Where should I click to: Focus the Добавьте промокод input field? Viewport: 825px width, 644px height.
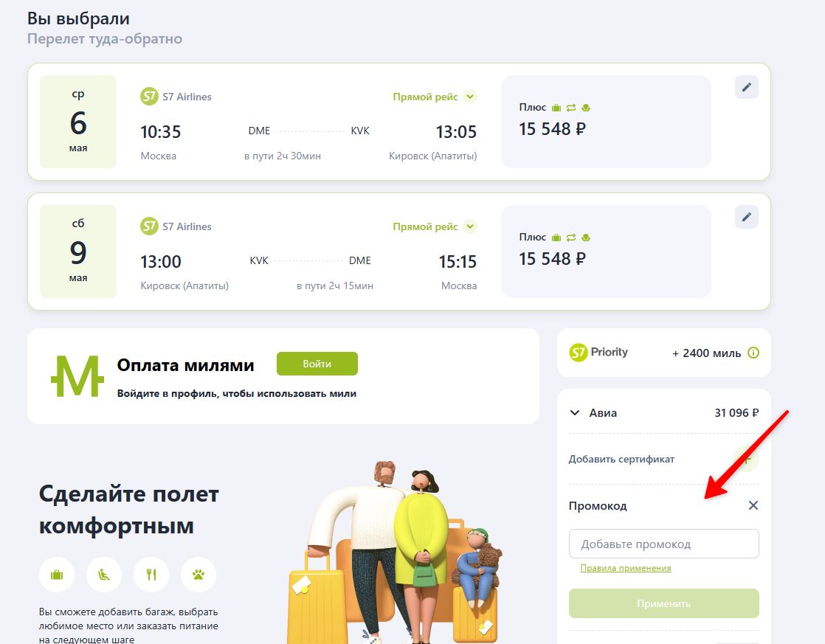tap(663, 544)
